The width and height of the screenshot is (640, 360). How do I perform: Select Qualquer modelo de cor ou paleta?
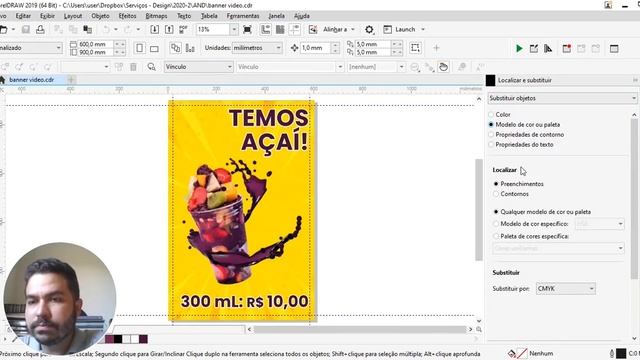coord(496,212)
